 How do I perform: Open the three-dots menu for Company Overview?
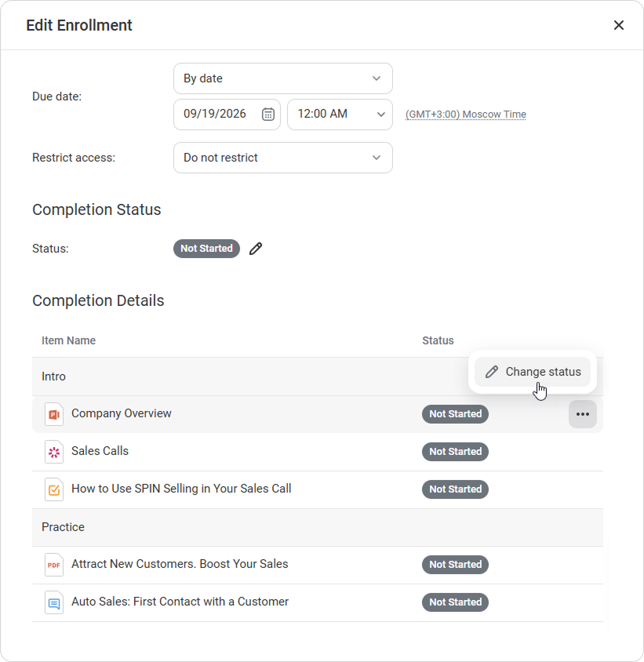(x=582, y=414)
